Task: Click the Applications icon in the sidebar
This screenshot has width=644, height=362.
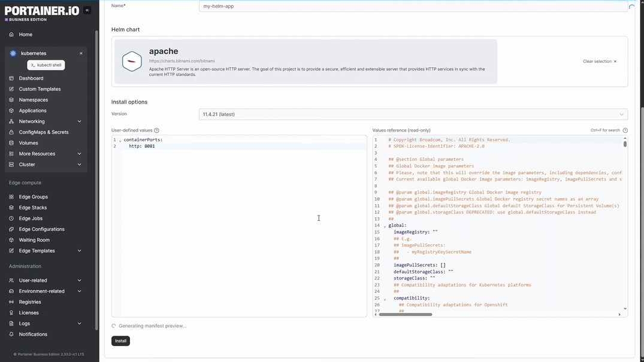Action: 11,111
